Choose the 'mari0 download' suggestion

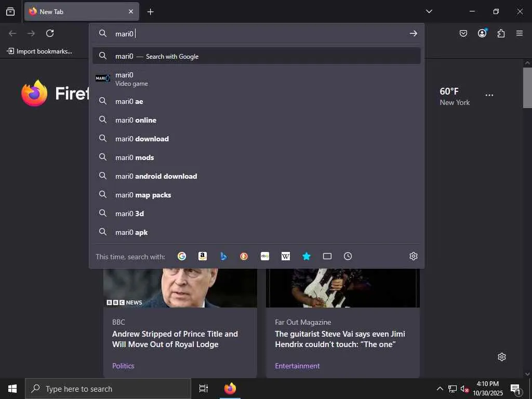click(257, 138)
